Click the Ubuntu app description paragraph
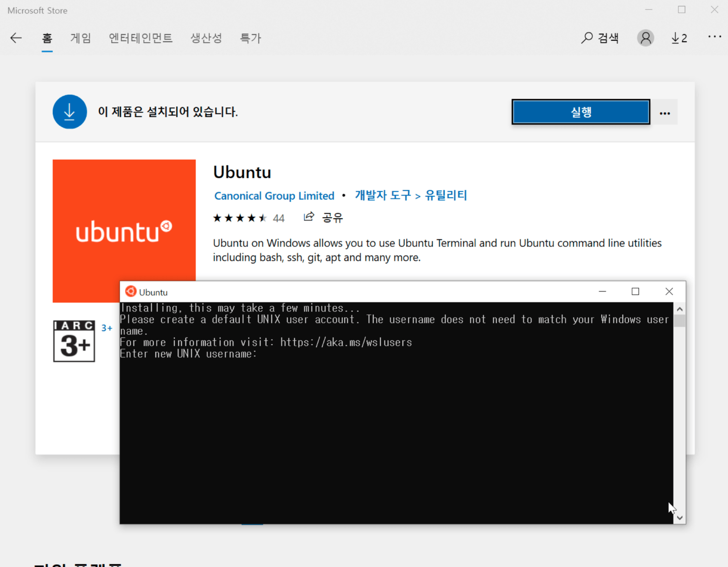 [x=437, y=250]
